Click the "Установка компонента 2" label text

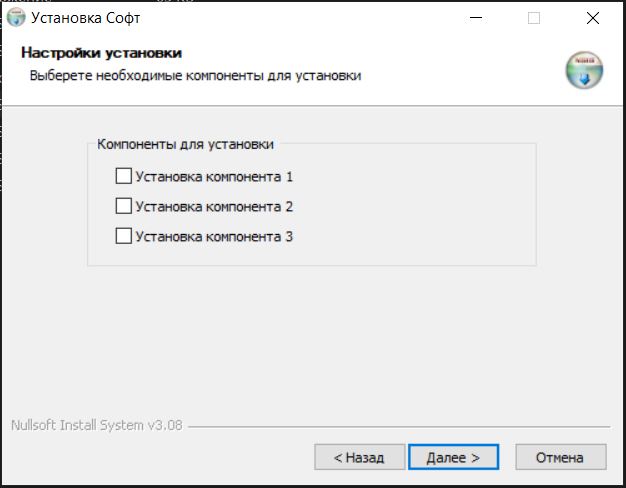coord(214,207)
